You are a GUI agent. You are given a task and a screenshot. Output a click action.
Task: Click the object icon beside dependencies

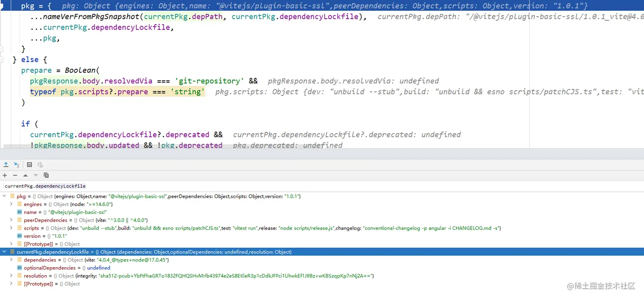(19, 260)
